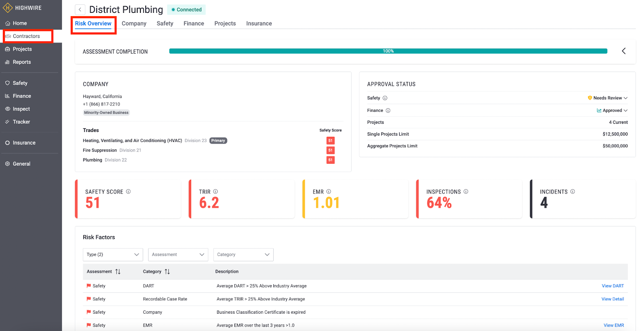Click the Finance approval info icon
Image resolution: width=644 pixels, height=331 pixels.
pos(388,111)
